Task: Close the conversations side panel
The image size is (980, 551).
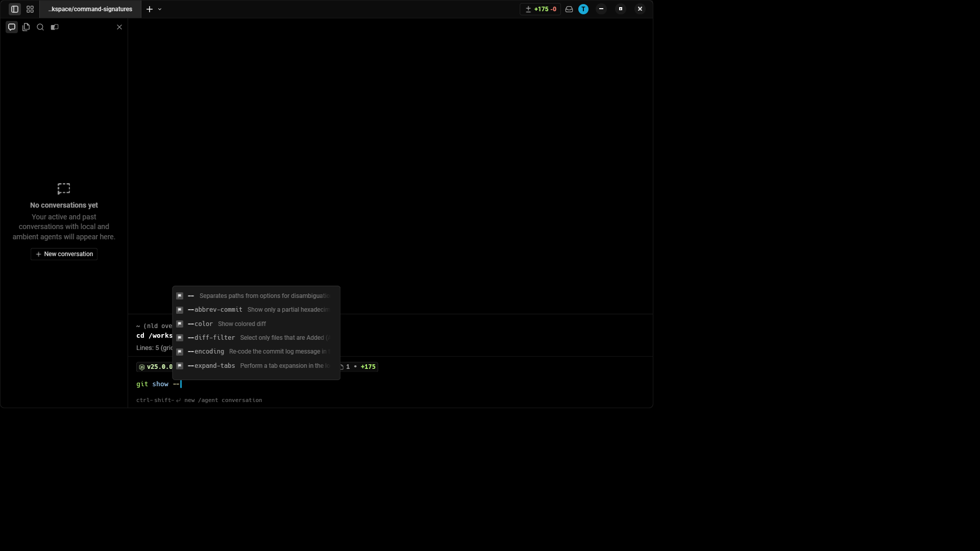Action: click(x=119, y=27)
